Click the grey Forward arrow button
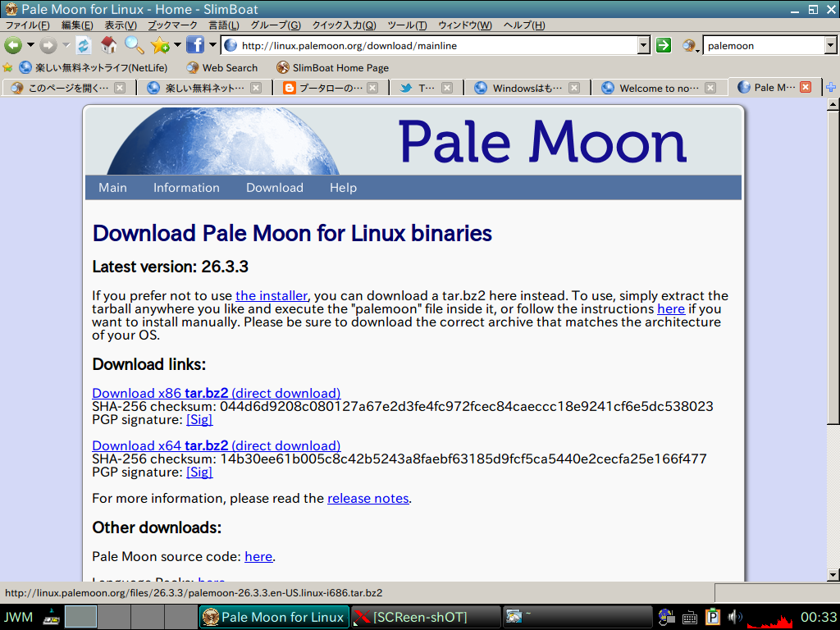 pos(48,46)
